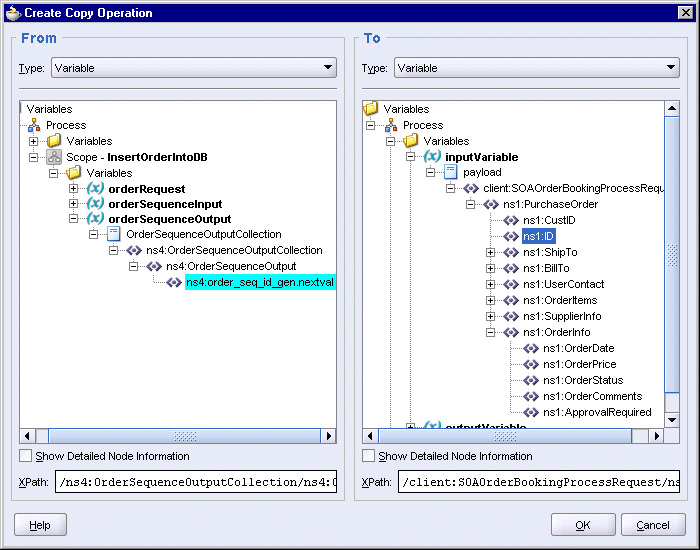Click the ns1:OrderItems element icon
700x550 pixels.
click(511, 300)
